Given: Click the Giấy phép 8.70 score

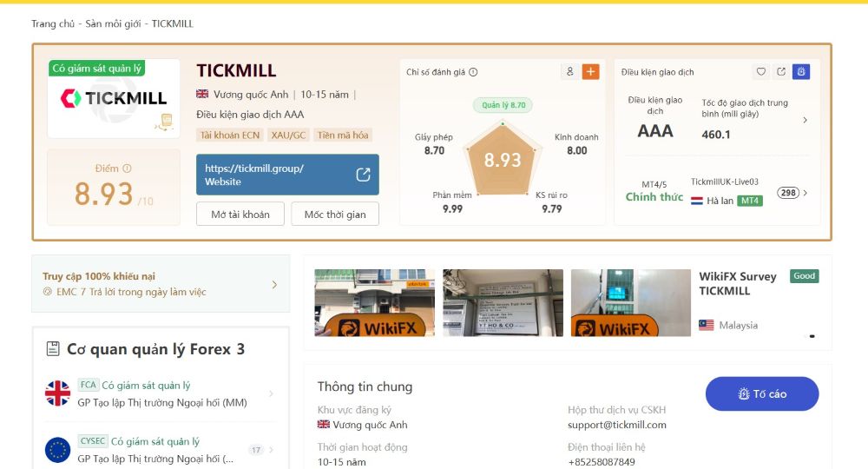Looking at the screenshot, I should (434, 144).
